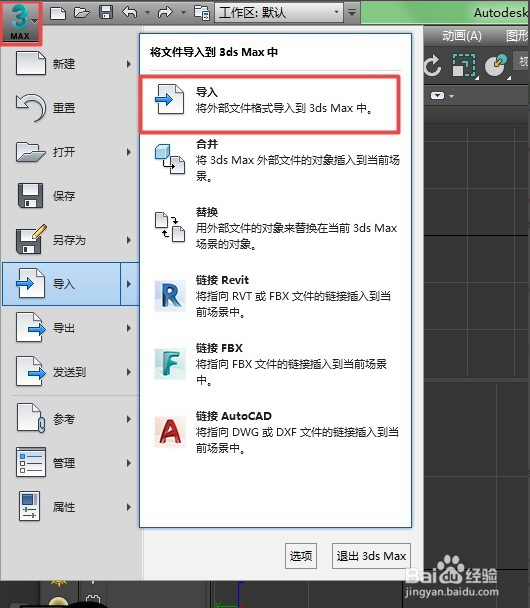Screen dimensions: 530x608
Task: Open the 3ds Max application menu button
Action: 21,22
